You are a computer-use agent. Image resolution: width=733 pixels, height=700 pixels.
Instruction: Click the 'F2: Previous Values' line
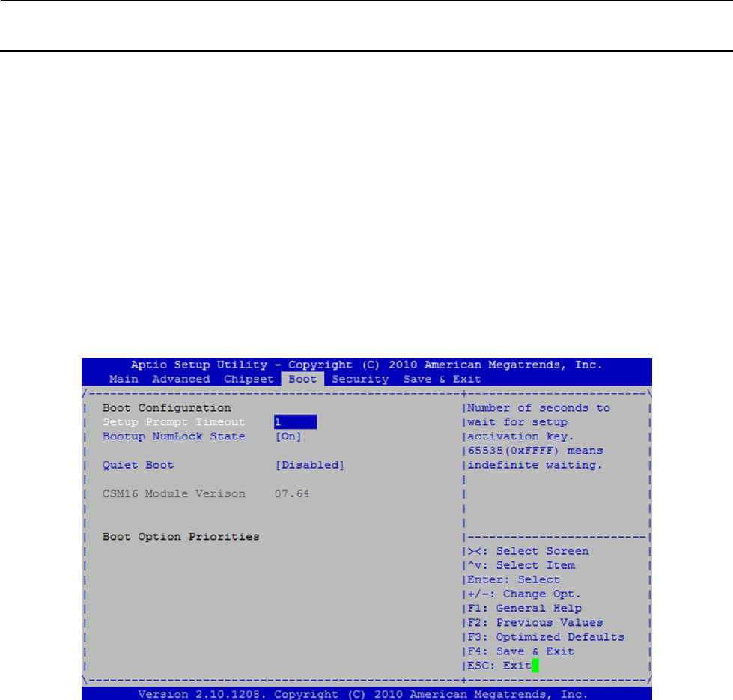(x=535, y=622)
